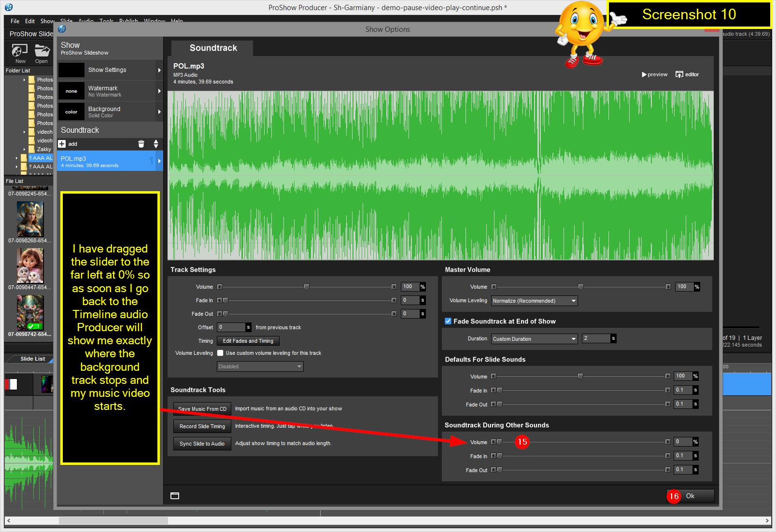The height and width of the screenshot is (532, 776).
Task: Click Save Music From CD button
Action: tap(202, 409)
